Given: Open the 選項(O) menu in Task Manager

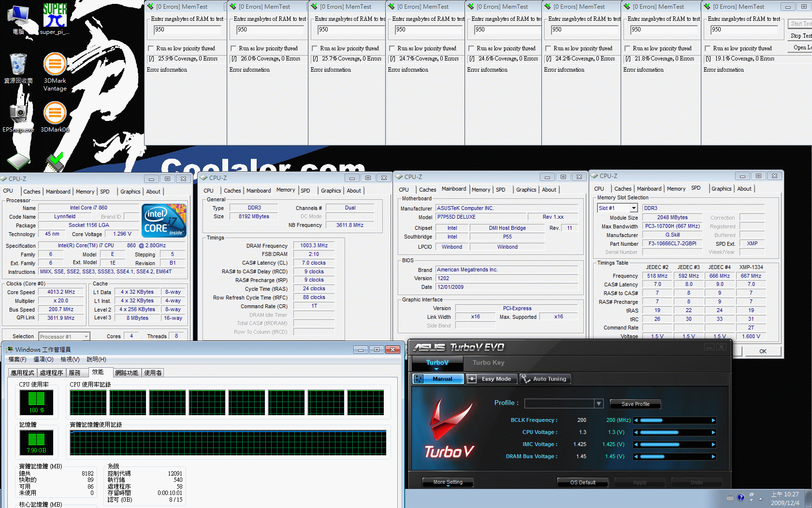Looking at the screenshot, I should (43, 359).
